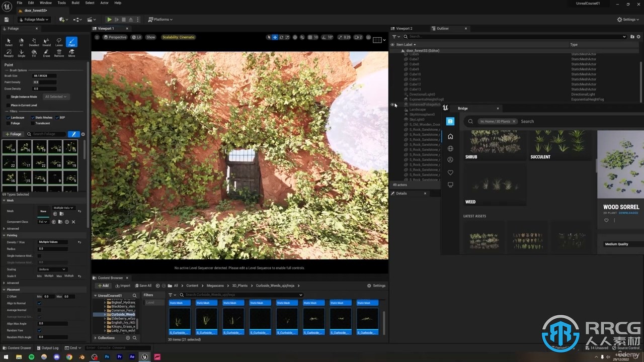Click the foliage All select tool
Image resolution: width=644 pixels, height=362 pixels.
[x=21, y=42]
